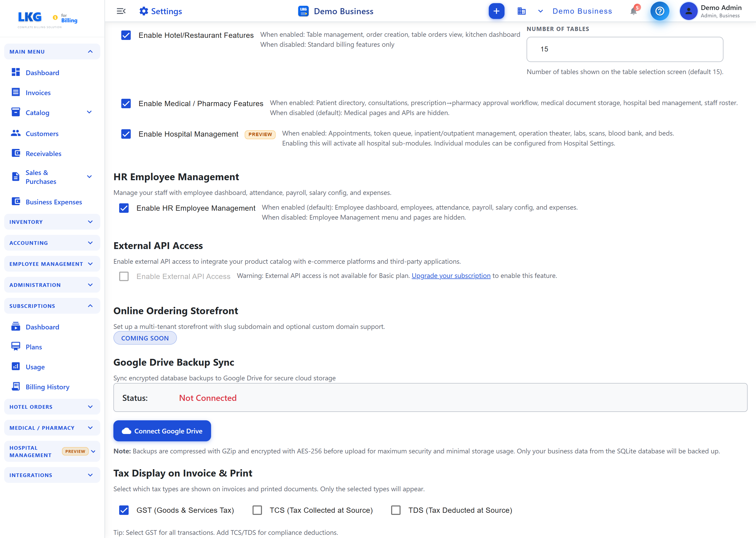Click the Plans icon in sidebar

(15, 346)
